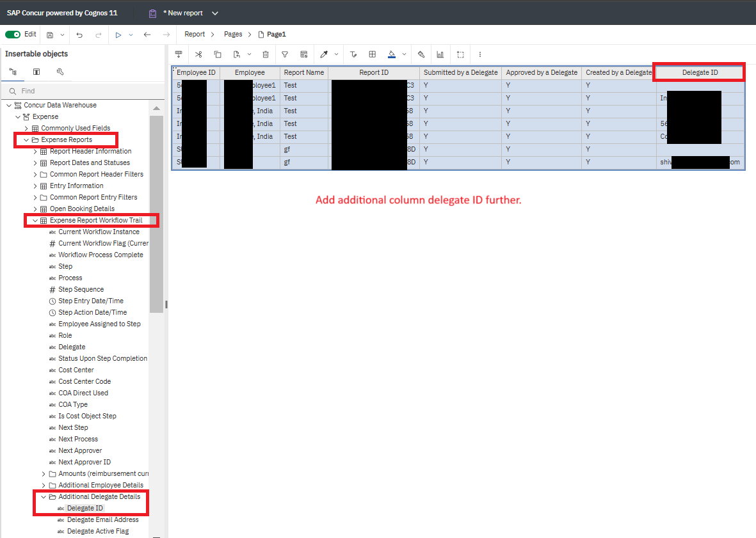Open the background color fill swatch
Screen dimensions: 756x538
392,54
